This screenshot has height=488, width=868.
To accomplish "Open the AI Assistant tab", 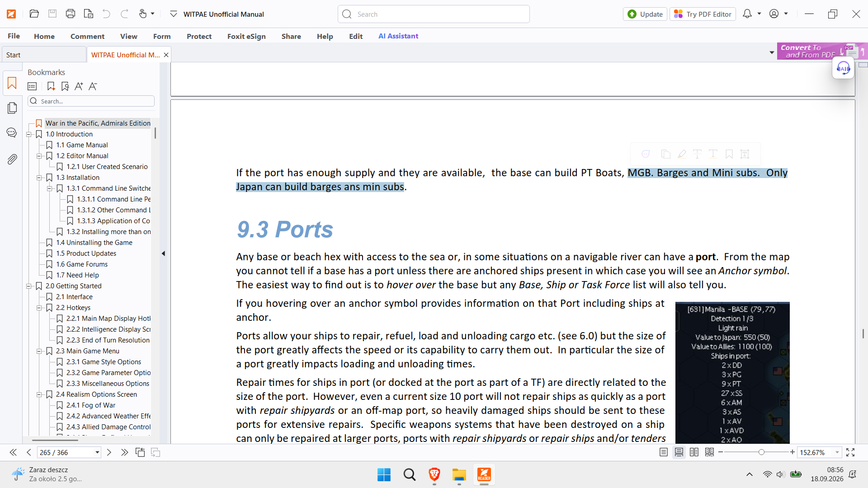I will (398, 36).
